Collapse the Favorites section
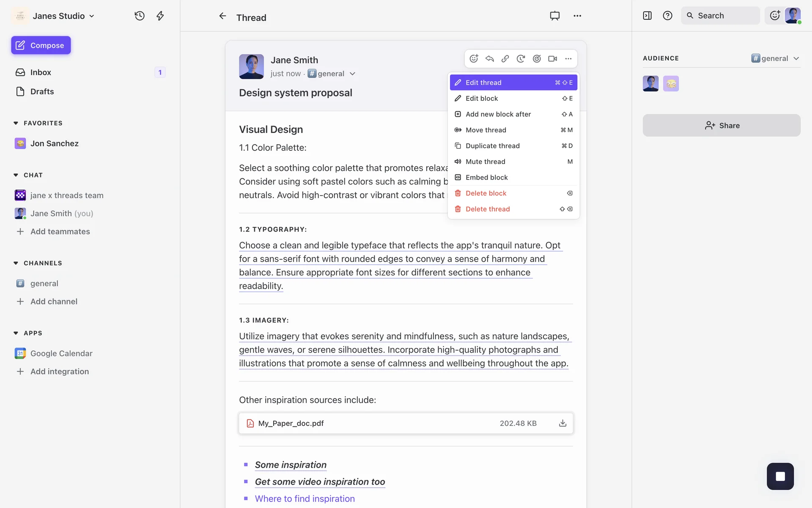 (16, 123)
